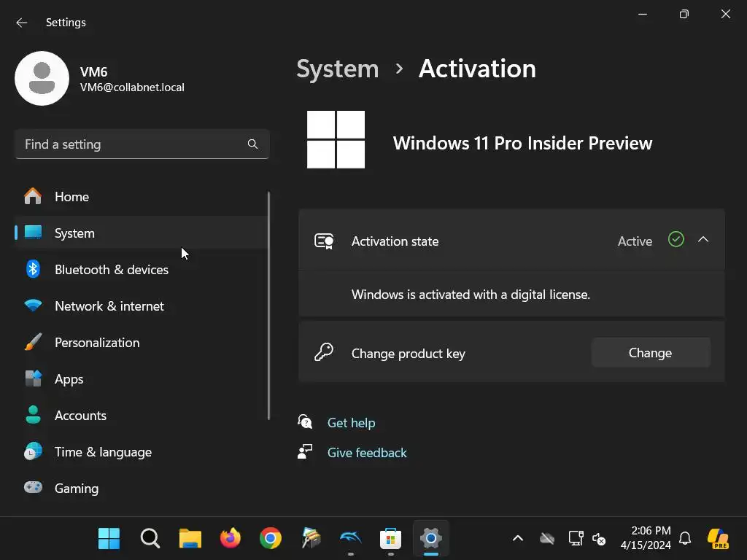Focus the Find a setting search box
This screenshot has width=747, height=560.
(x=142, y=144)
